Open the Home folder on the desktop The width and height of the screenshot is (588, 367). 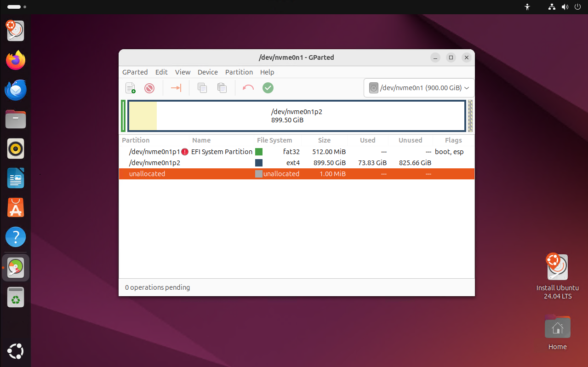557,327
